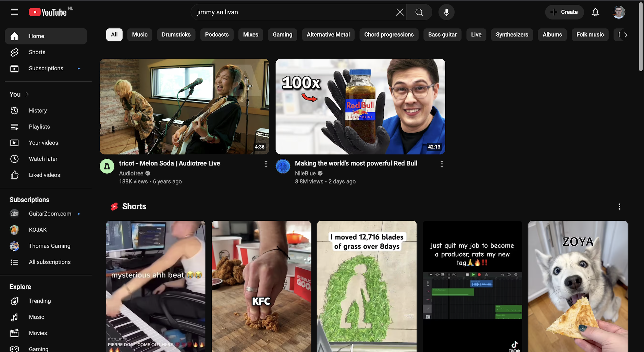644x352 pixels.
Task: Select the Music filter chip
Action: (x=140, y=35)
